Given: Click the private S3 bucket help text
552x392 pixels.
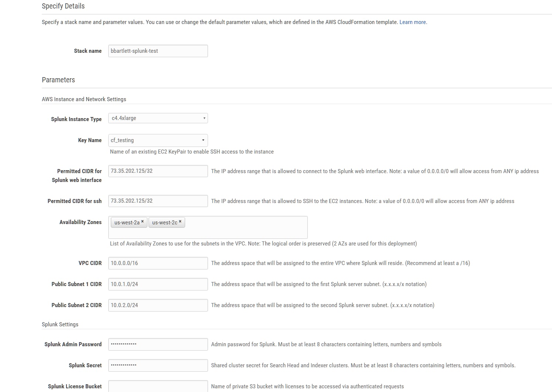Looking at the screenshot, I should tap(307, 386).
